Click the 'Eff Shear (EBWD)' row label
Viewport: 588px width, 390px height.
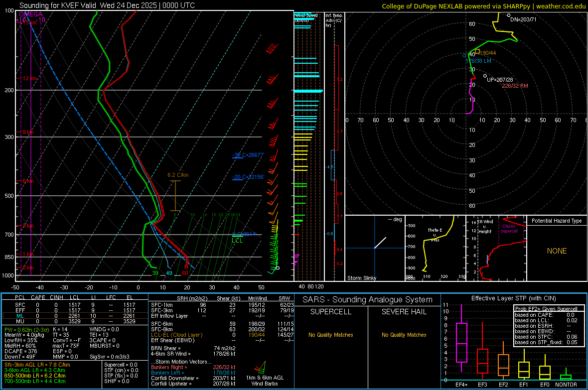pos(173,341)
